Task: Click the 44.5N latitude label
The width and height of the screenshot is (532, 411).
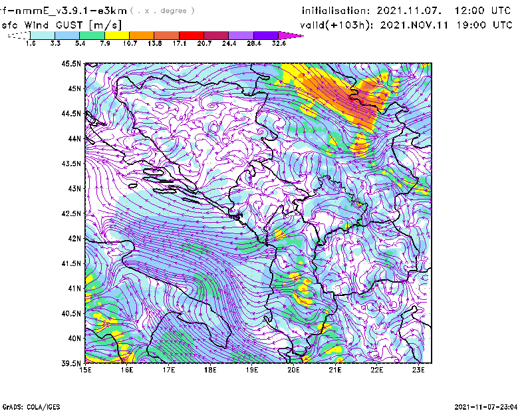Action: click(71, 113)
